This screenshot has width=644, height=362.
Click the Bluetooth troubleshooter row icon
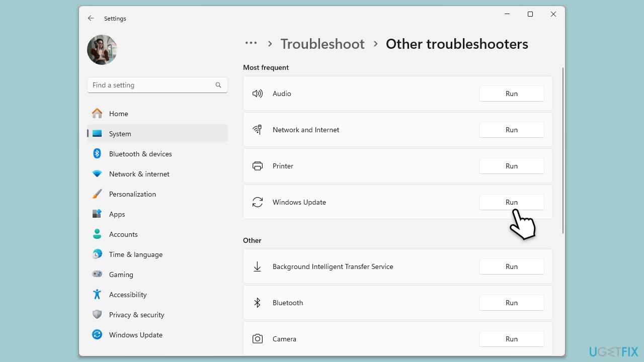(258, 303)
